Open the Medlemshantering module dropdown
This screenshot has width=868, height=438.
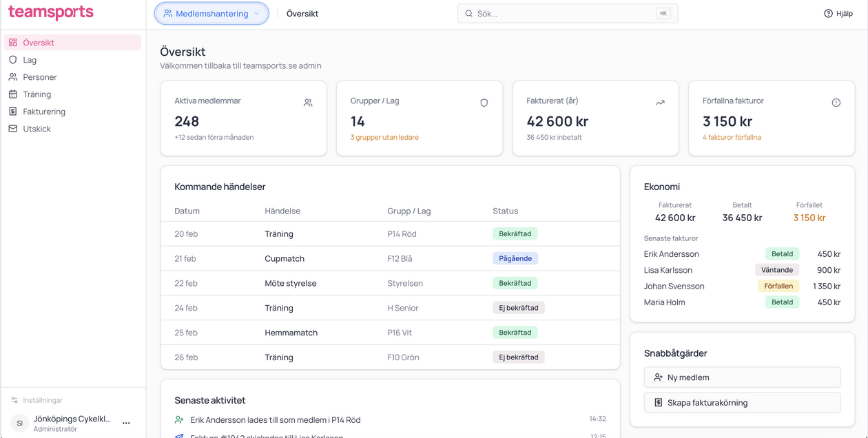tap(211, 14)
